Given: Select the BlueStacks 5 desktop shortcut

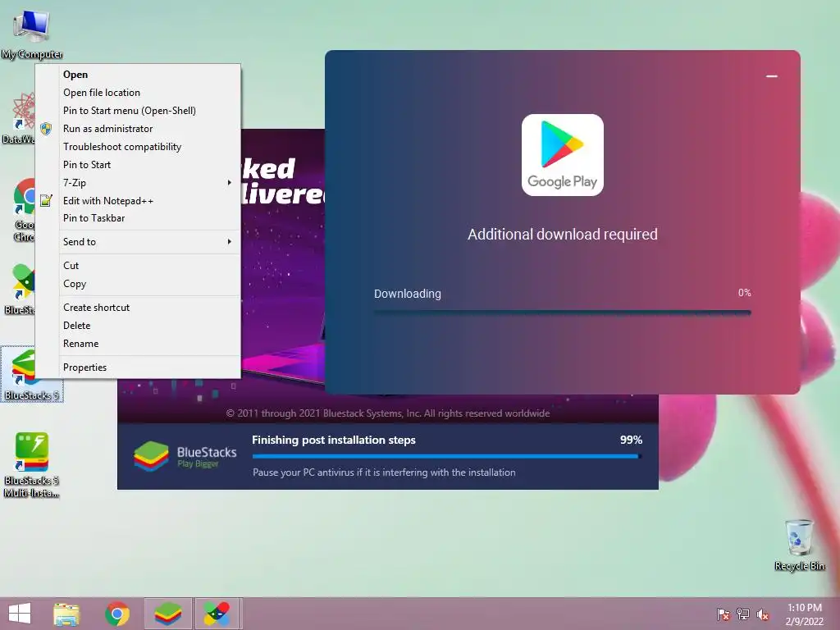Looking at the screenshot, I should (31, 374).
